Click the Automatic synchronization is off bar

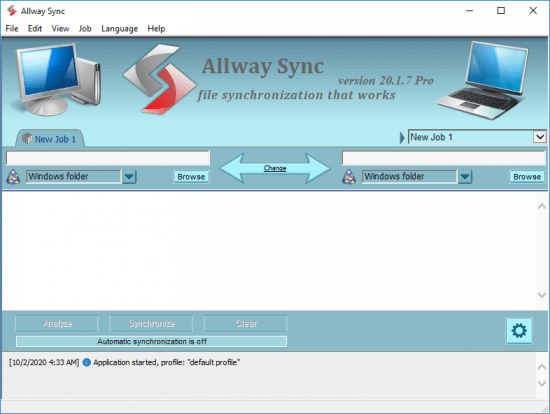coord(151,341)
